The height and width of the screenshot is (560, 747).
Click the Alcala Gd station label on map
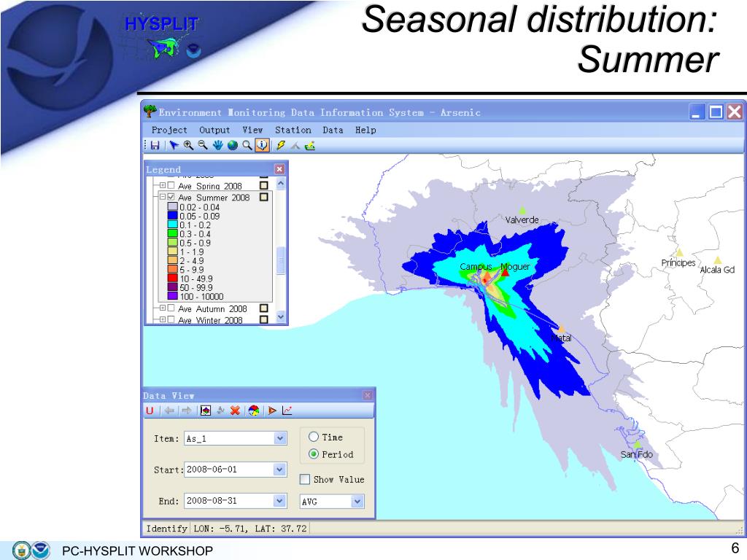717,270
